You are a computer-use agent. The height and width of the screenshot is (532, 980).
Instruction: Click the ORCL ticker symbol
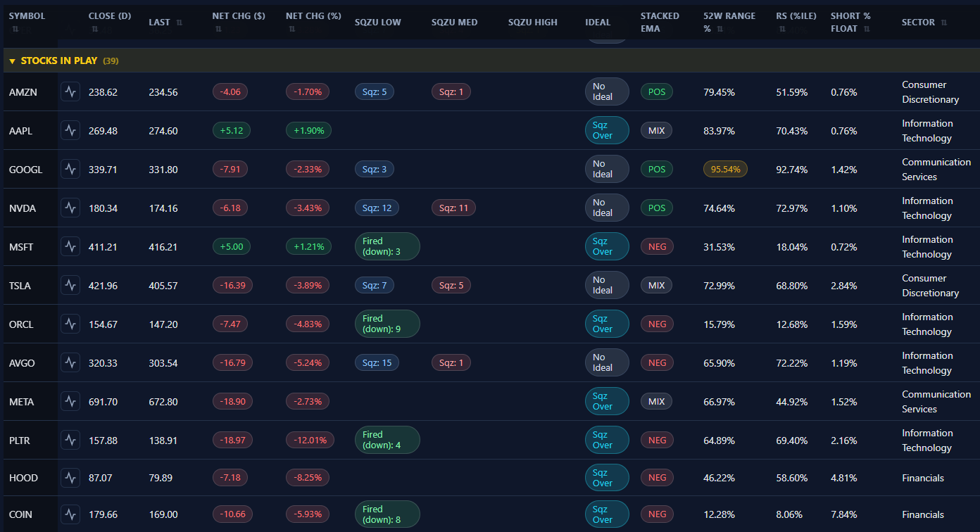pos(21,324)
